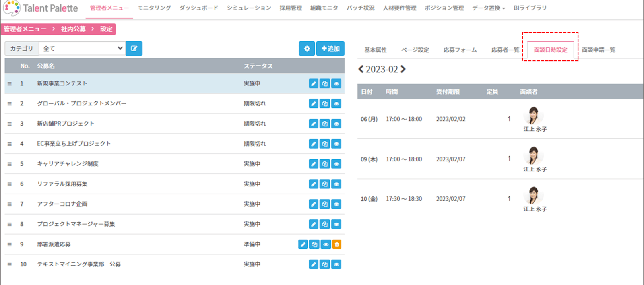Go to previous month before 2023-02

click(x=361, y=69)
